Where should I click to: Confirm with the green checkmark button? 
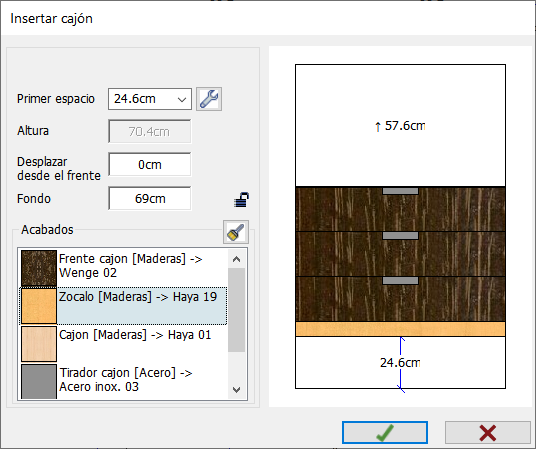pos(385,433)
